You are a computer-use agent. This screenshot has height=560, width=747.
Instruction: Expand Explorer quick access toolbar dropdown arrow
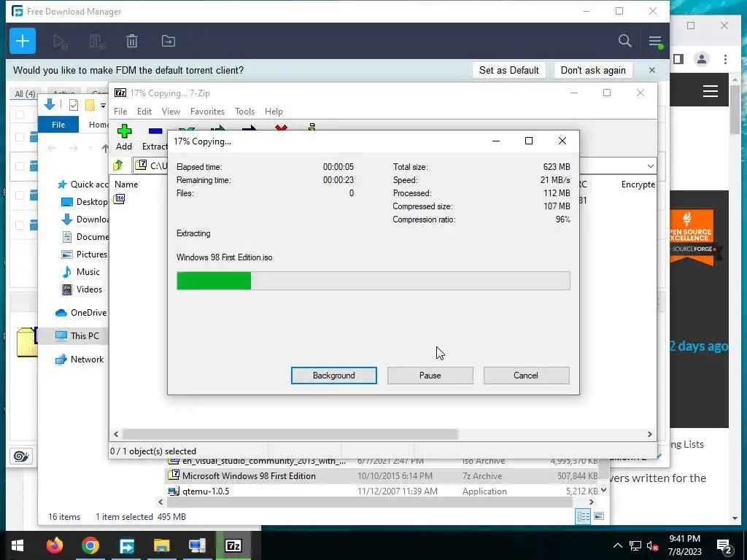[x=103, y=105]
